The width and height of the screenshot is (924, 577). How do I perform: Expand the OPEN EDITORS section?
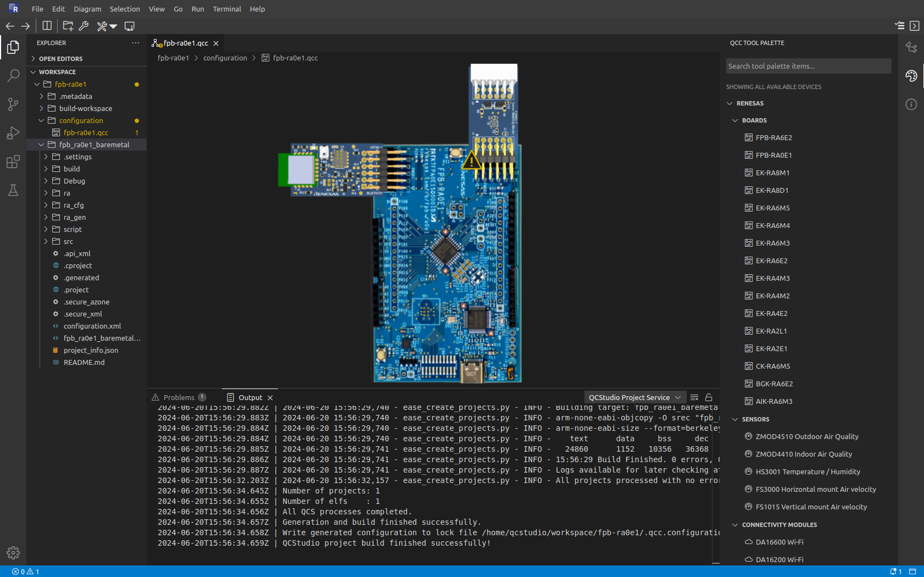(x=60, y=59)
